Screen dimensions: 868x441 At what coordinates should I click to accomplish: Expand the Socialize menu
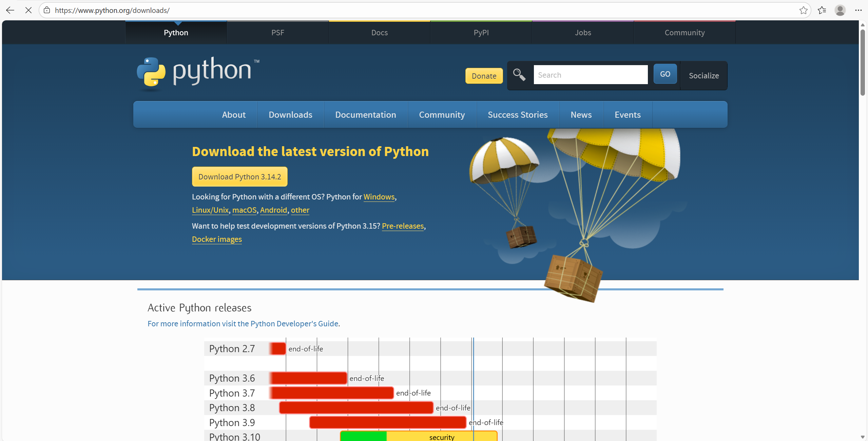pos(703,76)
